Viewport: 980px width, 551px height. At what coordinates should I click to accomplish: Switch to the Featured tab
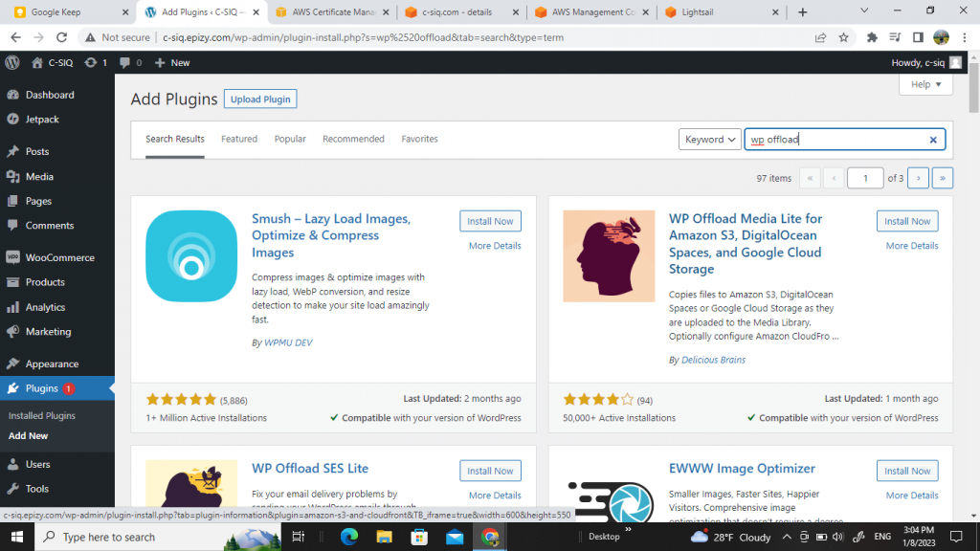click(239, 139)
